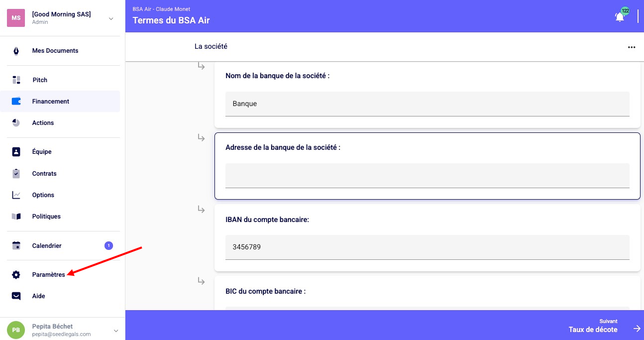The height and width of the screenshot is (340, 644).
Task: Click the Paramètres gear icon
Action: tap(16, 275)
